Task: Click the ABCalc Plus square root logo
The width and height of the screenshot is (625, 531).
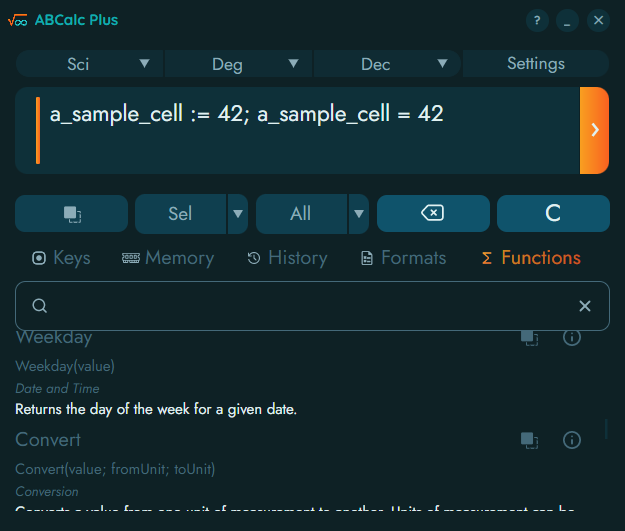Action: click(x=18, y=20)
